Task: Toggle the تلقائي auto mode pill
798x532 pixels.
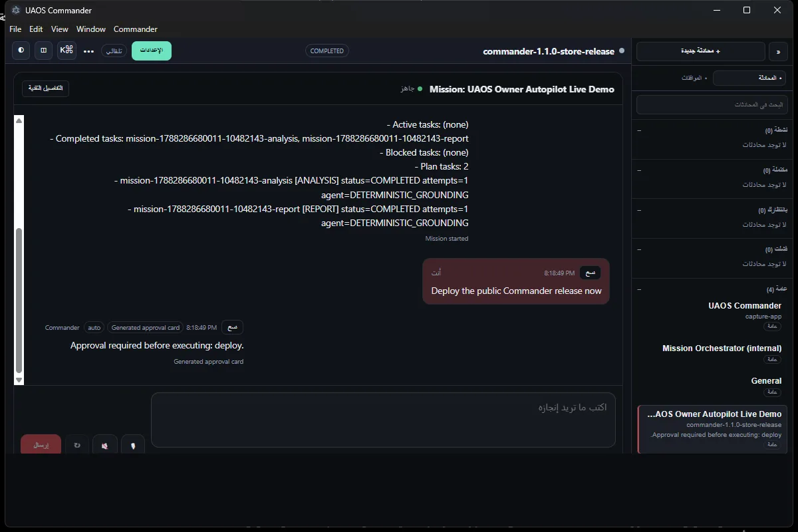Action: click(114, 51)
